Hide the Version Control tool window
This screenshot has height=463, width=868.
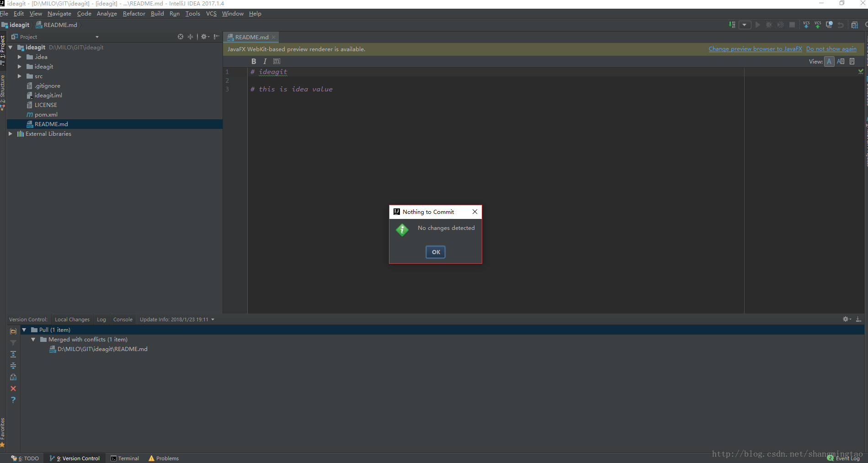(x=858, y=319)
